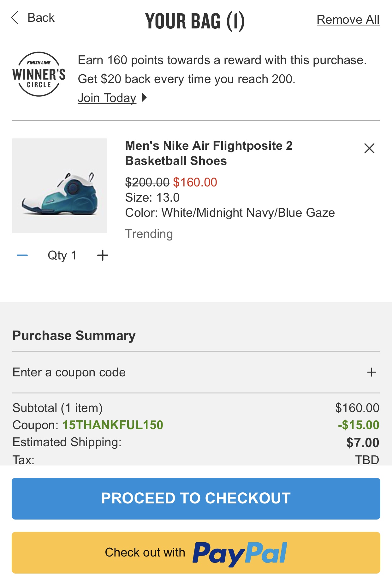Tap the Purchase Summary heading
The image size is (392, 584).
click(x=74, y=336)
